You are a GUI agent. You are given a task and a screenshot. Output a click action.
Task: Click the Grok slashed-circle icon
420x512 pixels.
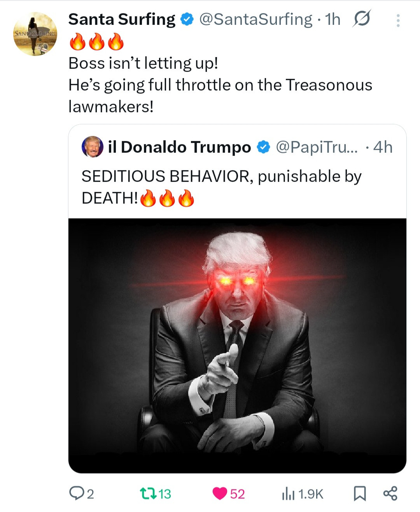pyautogui.click(x=362, y=19)
